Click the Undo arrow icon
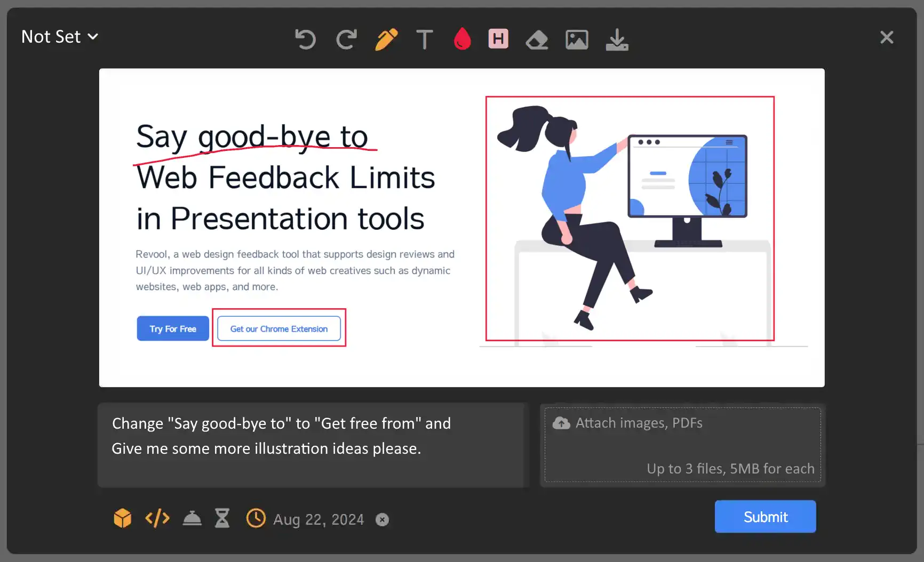924x562 pixels. (x=306, y=39)
